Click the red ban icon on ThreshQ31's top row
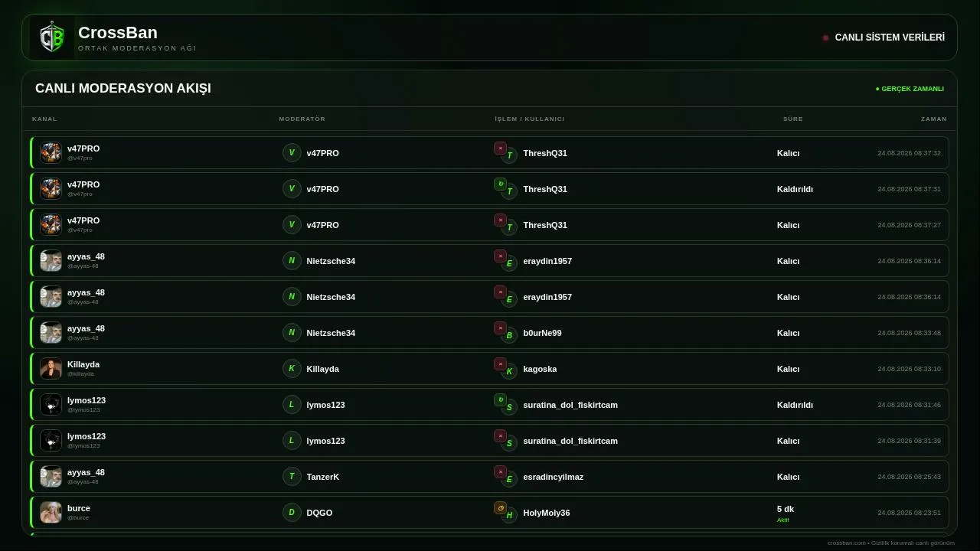This screenshot has width=980, height=551. click(500, 148)
